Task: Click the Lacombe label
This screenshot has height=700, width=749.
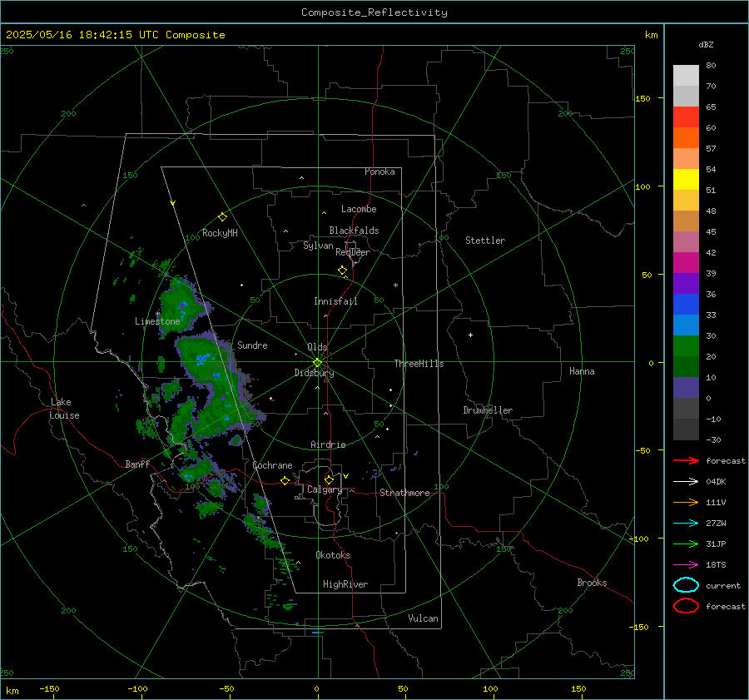Action: [358, 209]
